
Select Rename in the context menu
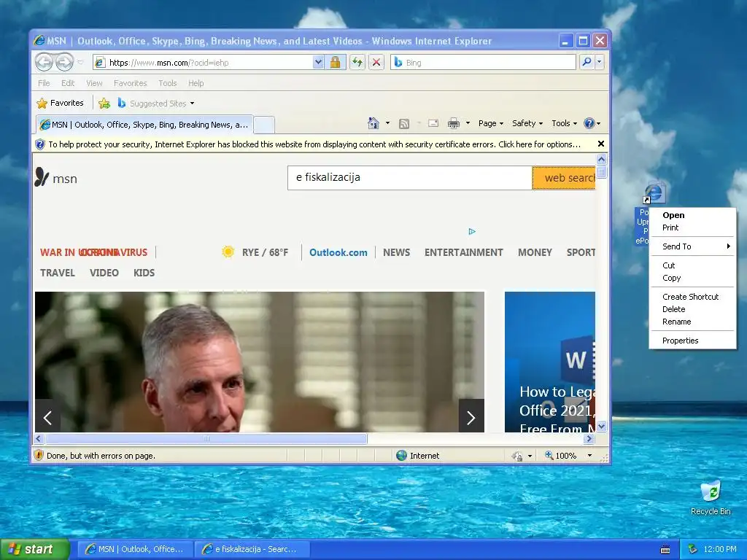[692, 322]
